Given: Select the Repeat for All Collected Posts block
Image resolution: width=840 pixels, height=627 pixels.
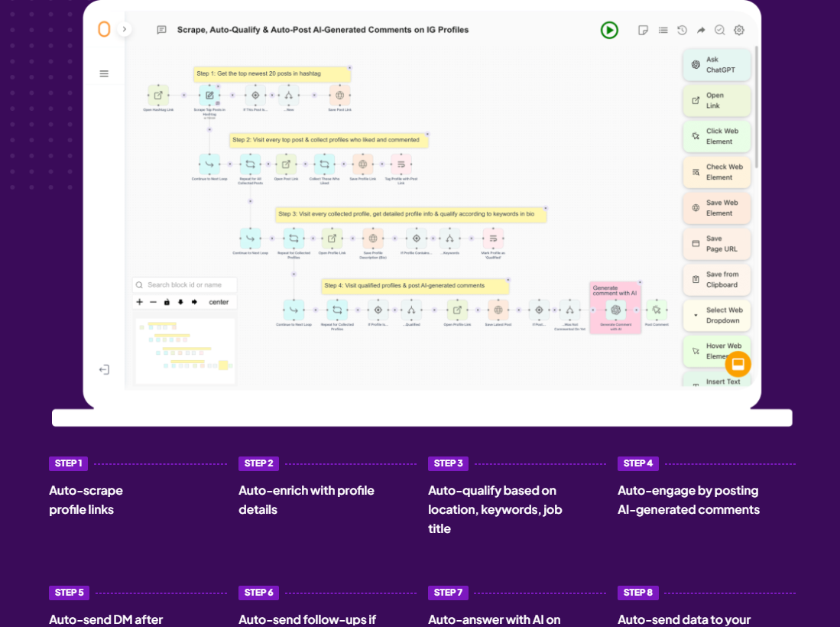Looking at the screenshot, I should pos(250,164).
